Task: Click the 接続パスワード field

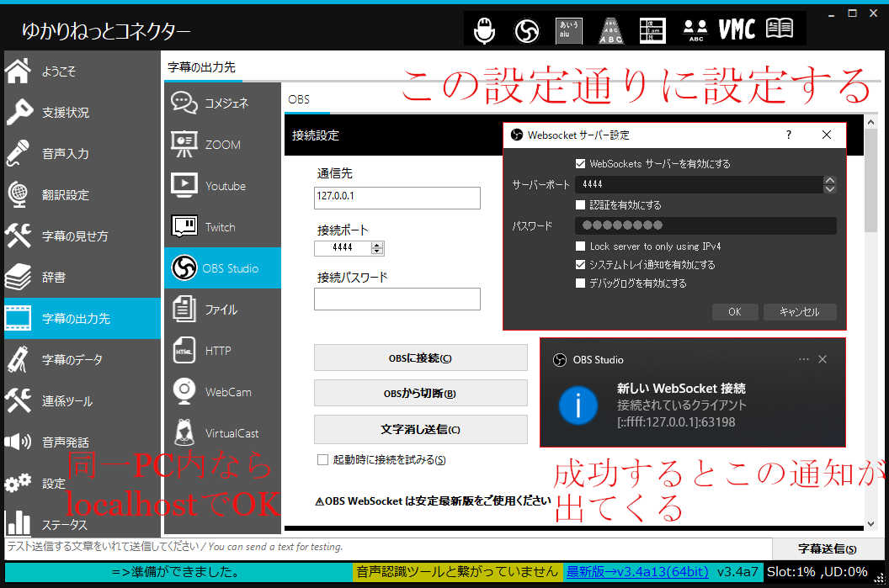Action: click(397, 299)
